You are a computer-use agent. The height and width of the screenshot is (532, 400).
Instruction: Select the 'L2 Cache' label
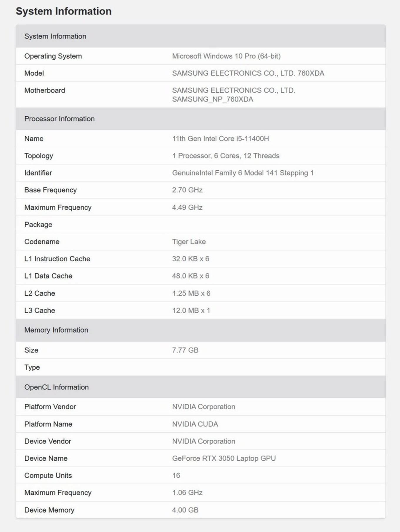pyautogui.click(x=40, y=293)
